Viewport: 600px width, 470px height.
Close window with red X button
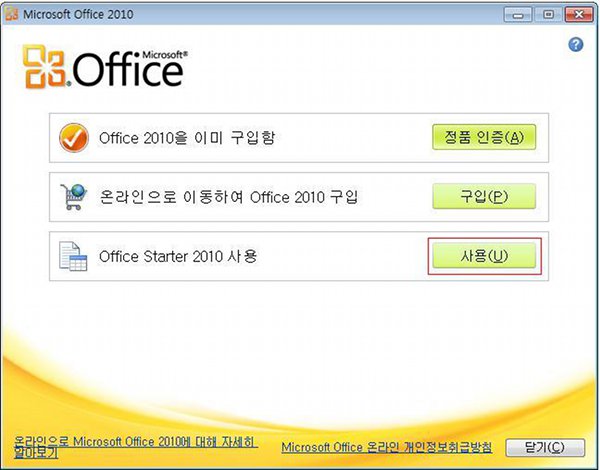(x=579, y=15)
